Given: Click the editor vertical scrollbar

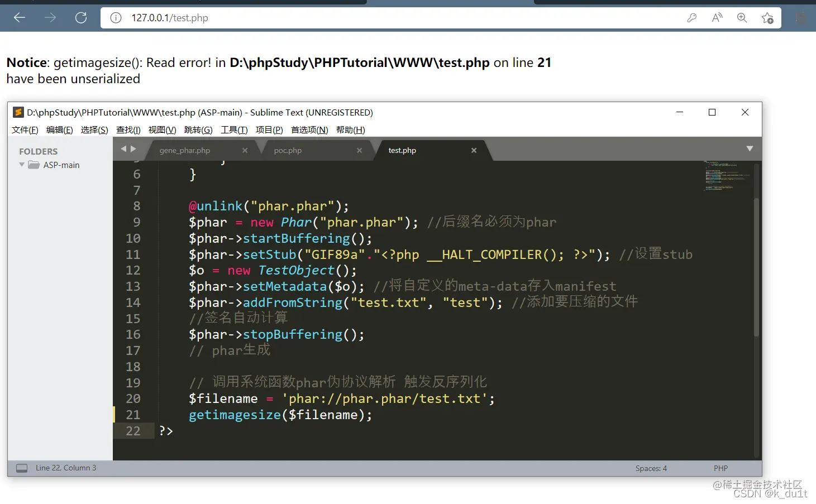Looking at the screenshot, I should [x=756, y=267].
